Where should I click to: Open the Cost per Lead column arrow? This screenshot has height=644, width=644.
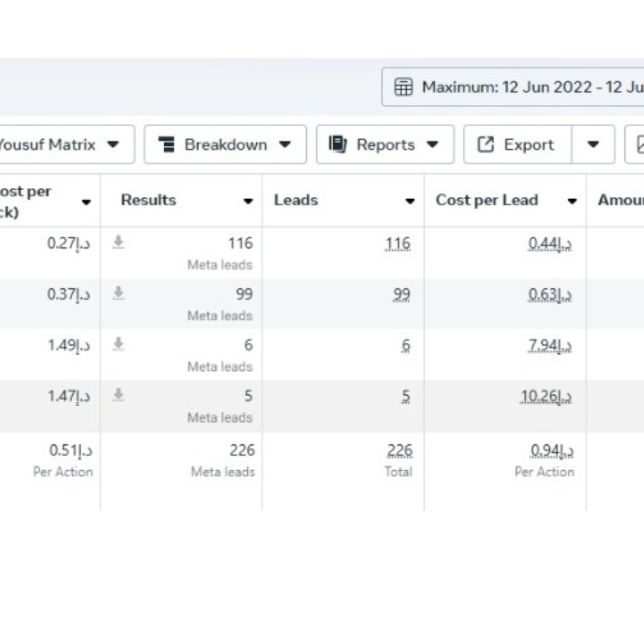coord(572,201)
